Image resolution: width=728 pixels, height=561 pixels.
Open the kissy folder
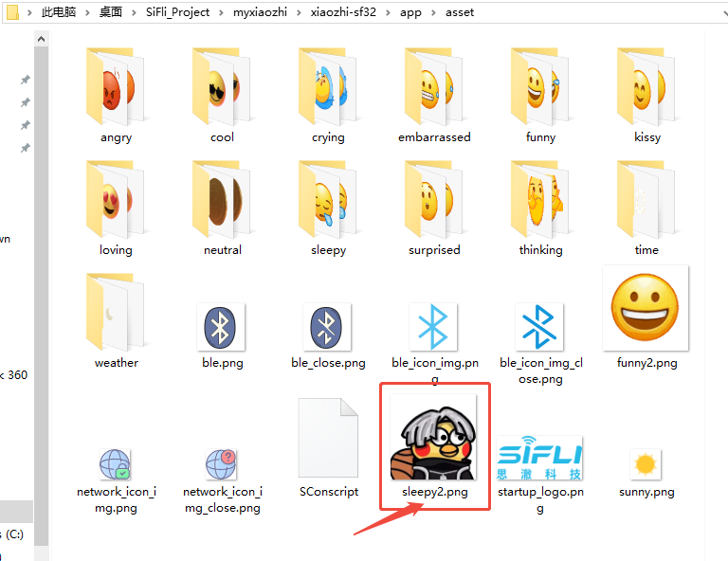[646, 95]
